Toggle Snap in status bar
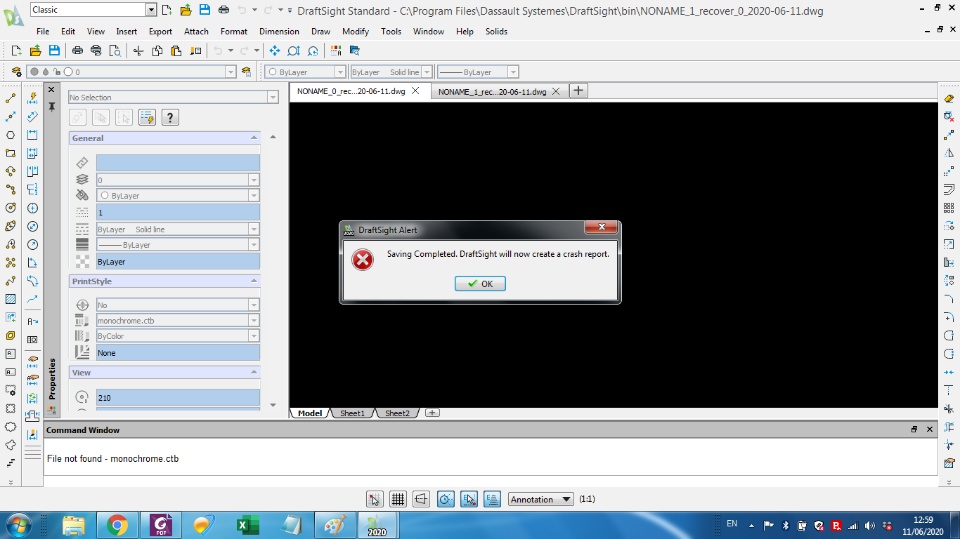The width and height of the screenshot is (960, 539). pos(374,499)
